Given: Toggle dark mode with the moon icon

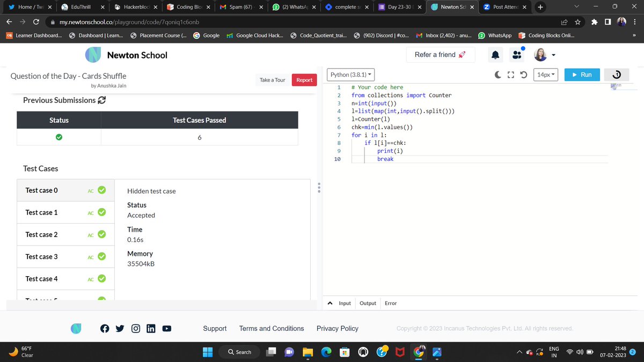Looking at the screenshot, I should (499, 75).
